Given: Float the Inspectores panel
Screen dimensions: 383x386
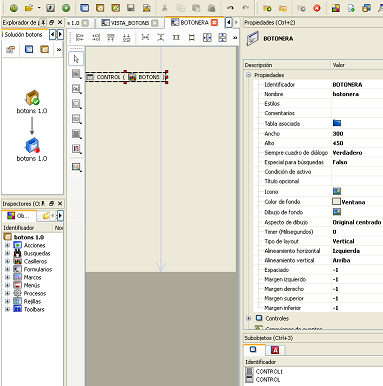Looking at the screenshot, I should point(51,203).
